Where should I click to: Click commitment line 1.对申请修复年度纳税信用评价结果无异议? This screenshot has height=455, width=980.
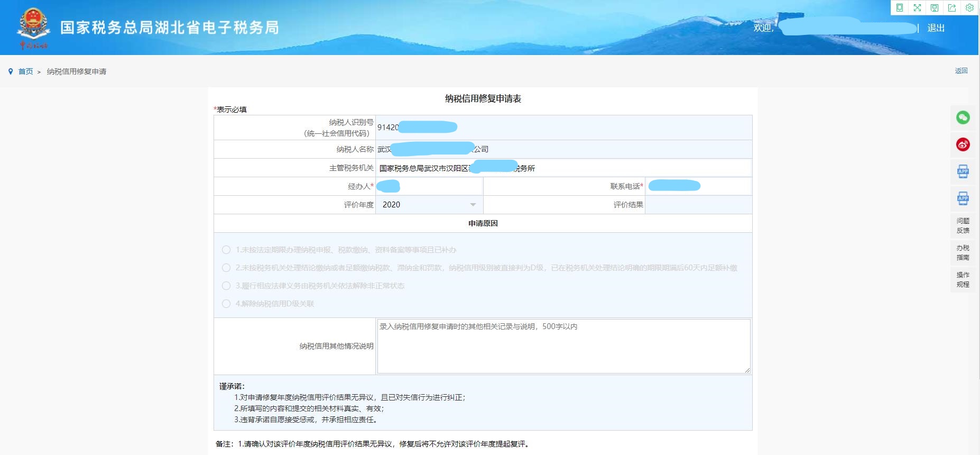click(x=350, y=397)
